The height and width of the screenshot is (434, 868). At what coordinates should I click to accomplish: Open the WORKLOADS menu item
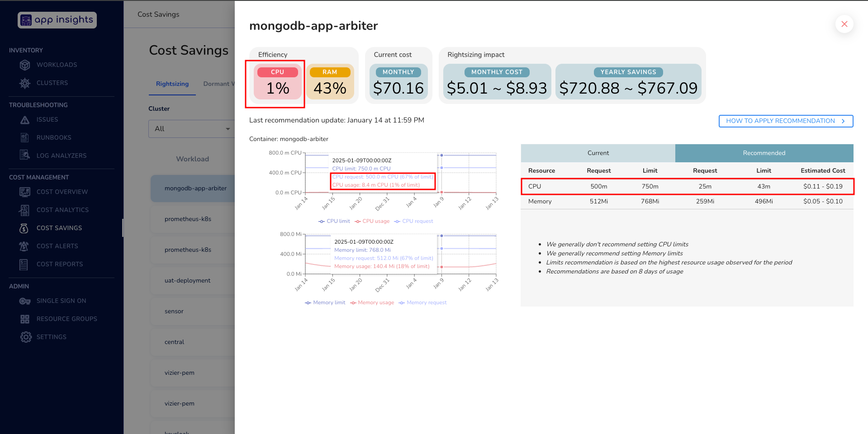(x=57, y=65)
